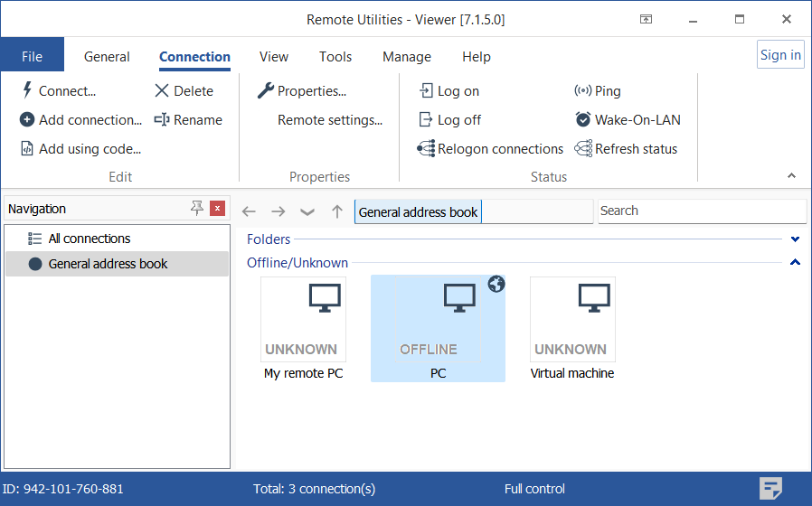Click the Ping signal icon
This screenshot has width=812, height=506.
click(x=582, y=90)
